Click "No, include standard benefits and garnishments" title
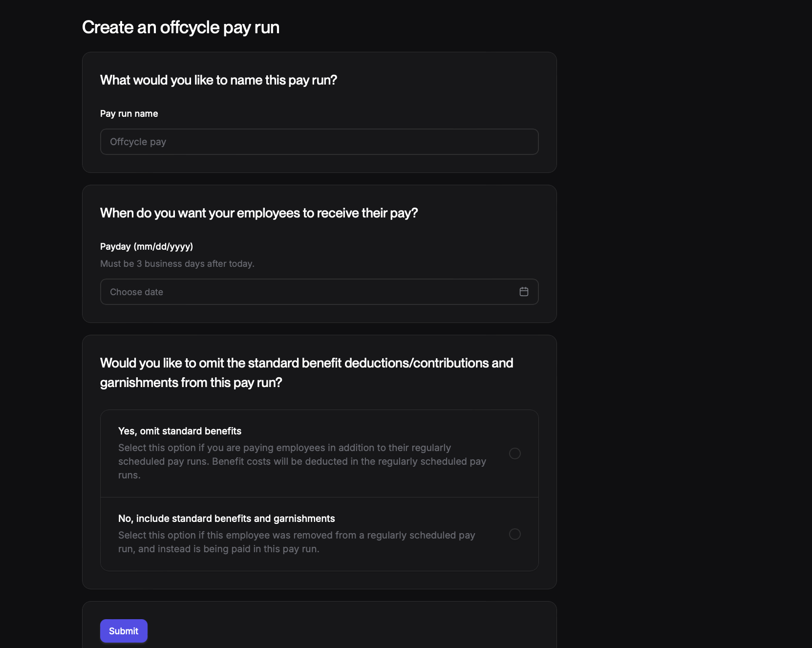The width and height of the screenshot is (812, 648). click(x=227, y=518)
